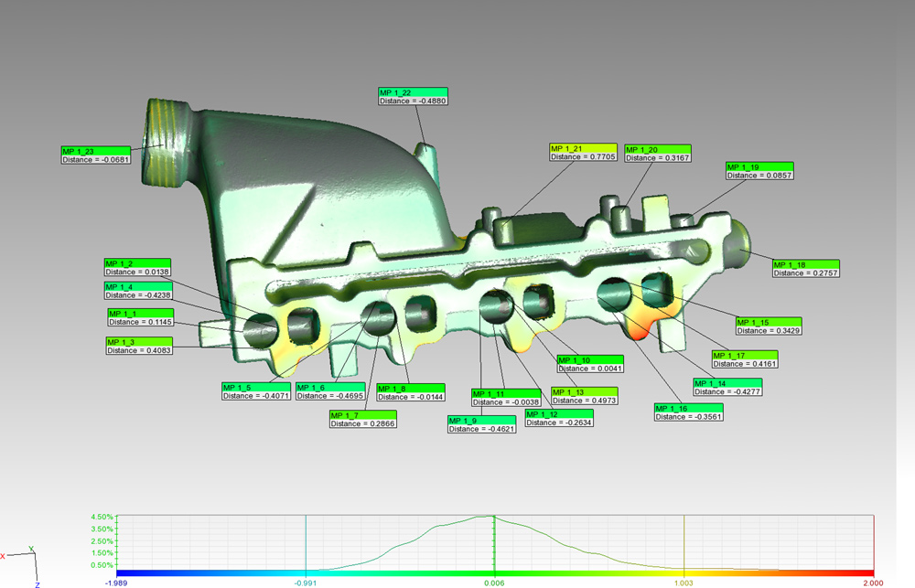Image resolution: width=915 pixels, height=588 pixels.
Task: Click the MP 1_17 measurement label
Action: (x=747, y=359)
